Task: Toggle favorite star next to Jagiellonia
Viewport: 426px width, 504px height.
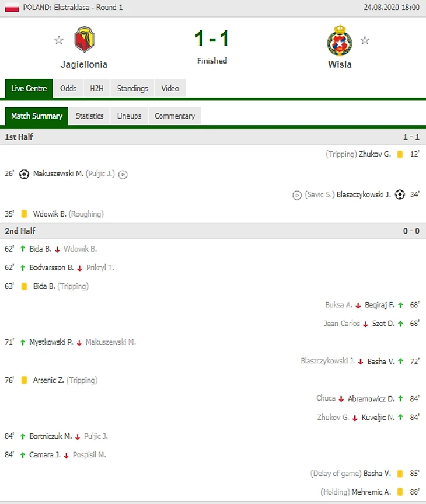Action: [58, 40]
